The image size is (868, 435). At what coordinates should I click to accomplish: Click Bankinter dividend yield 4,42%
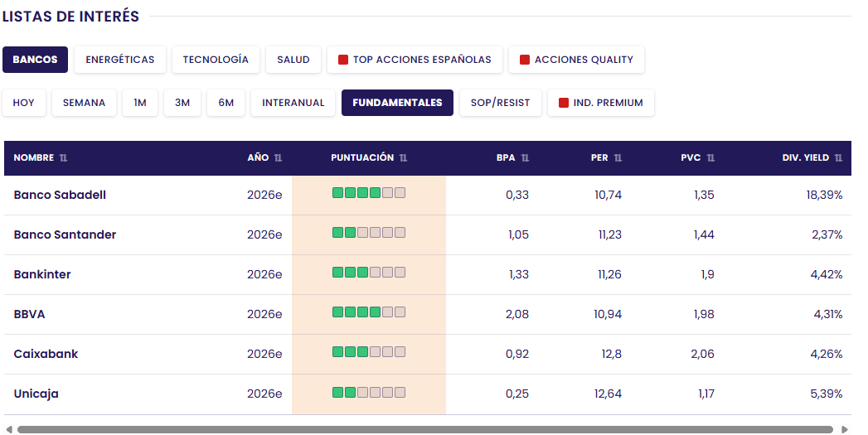coord(827,274)
